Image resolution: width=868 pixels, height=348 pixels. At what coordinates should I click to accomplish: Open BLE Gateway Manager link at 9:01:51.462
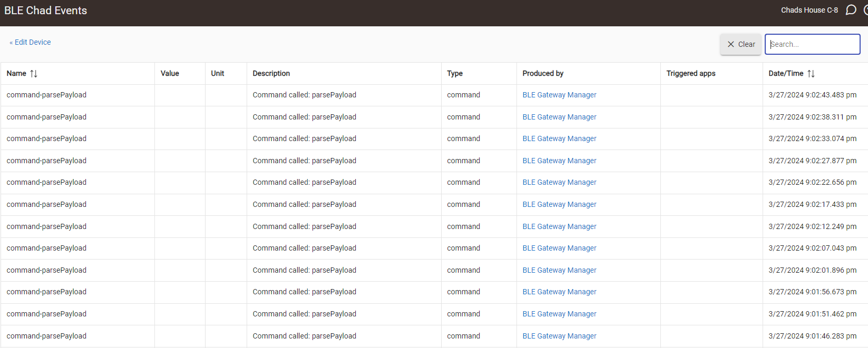click(x=559, y=314)
